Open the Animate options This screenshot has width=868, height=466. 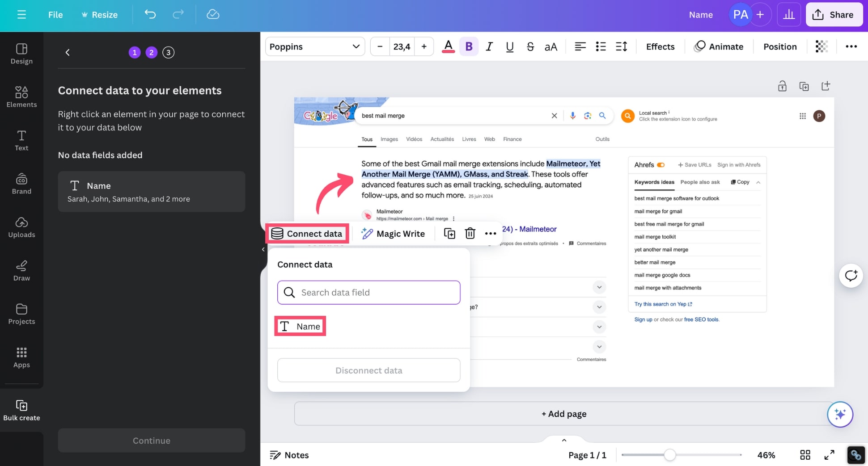[x=719, y=46]
